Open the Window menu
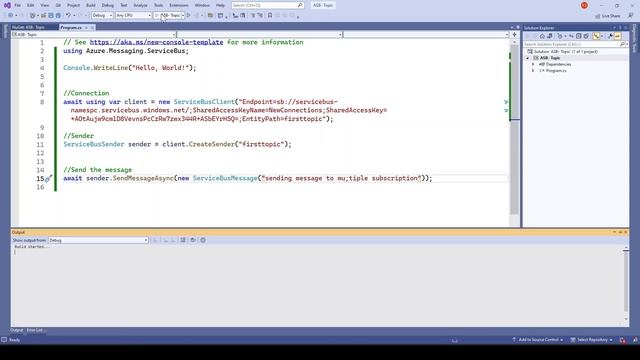 [202, 5]
